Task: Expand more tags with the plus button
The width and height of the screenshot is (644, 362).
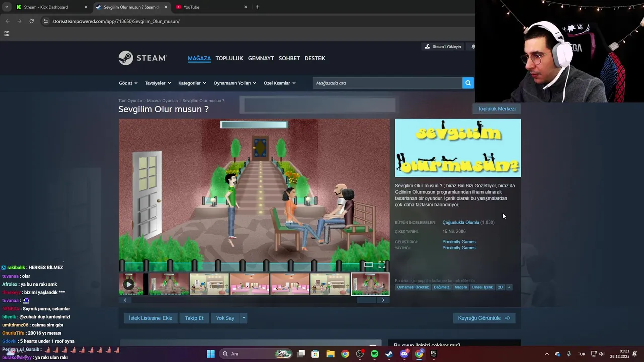Action: coord(509,287)
